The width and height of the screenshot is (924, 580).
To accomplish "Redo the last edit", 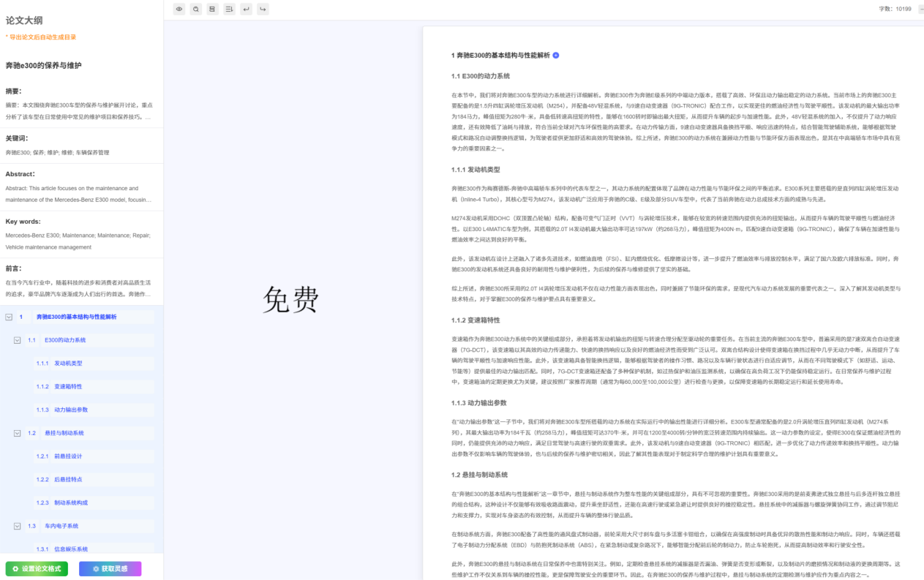I will 263,9.
